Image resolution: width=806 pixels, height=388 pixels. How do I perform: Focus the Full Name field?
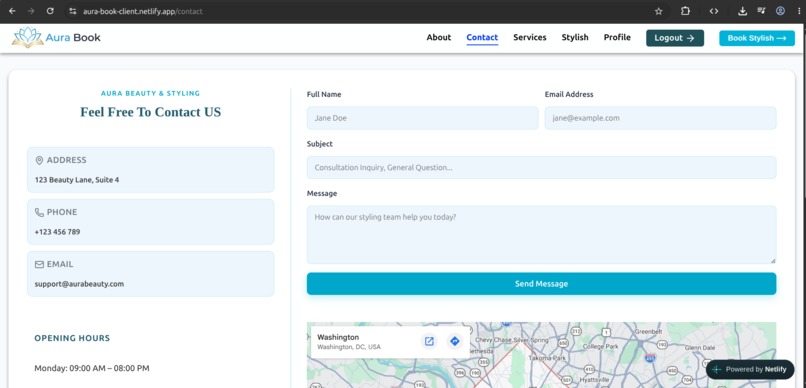point(423,118)
